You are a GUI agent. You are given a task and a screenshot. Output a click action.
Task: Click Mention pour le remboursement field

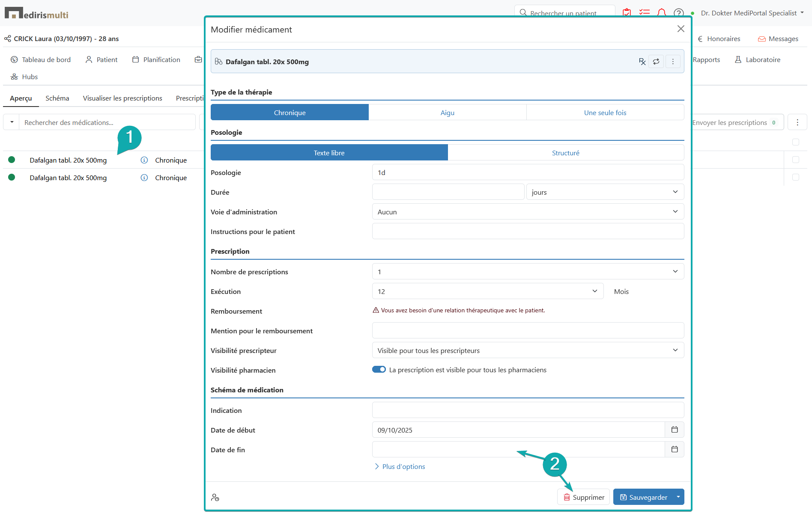[x=528, y=331]
